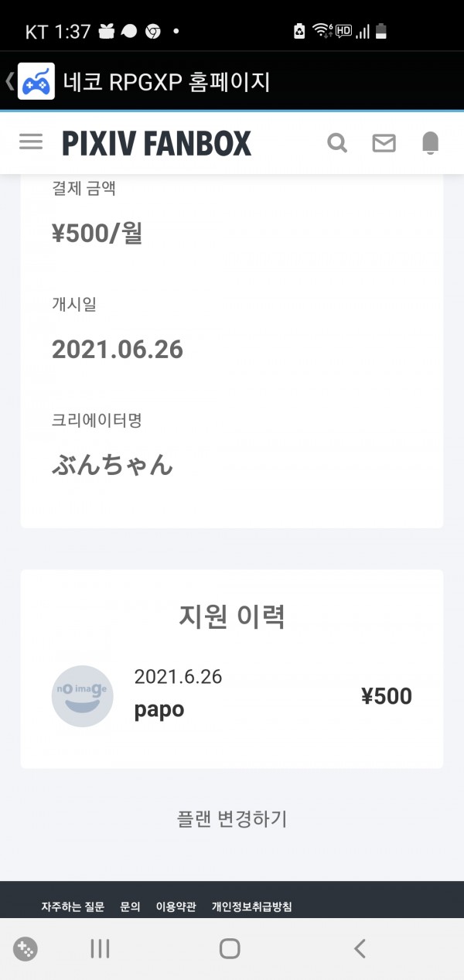Open the mail messages icon
Screen dimensions: 464x980
point(384,143)
